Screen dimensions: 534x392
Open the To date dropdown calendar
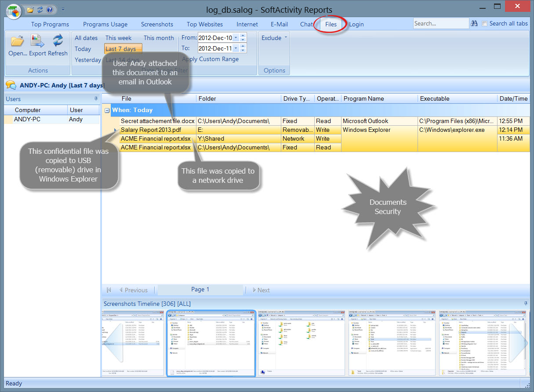(236, 48)
